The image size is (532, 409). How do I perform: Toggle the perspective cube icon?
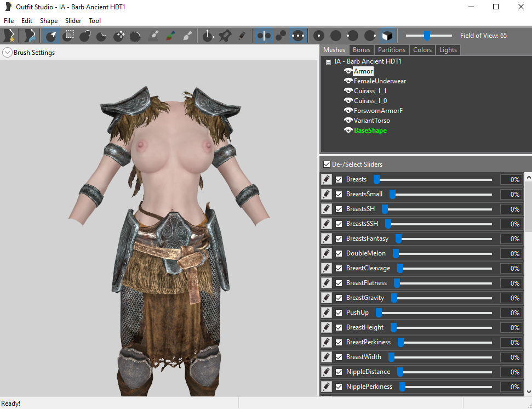pos(387,36)
